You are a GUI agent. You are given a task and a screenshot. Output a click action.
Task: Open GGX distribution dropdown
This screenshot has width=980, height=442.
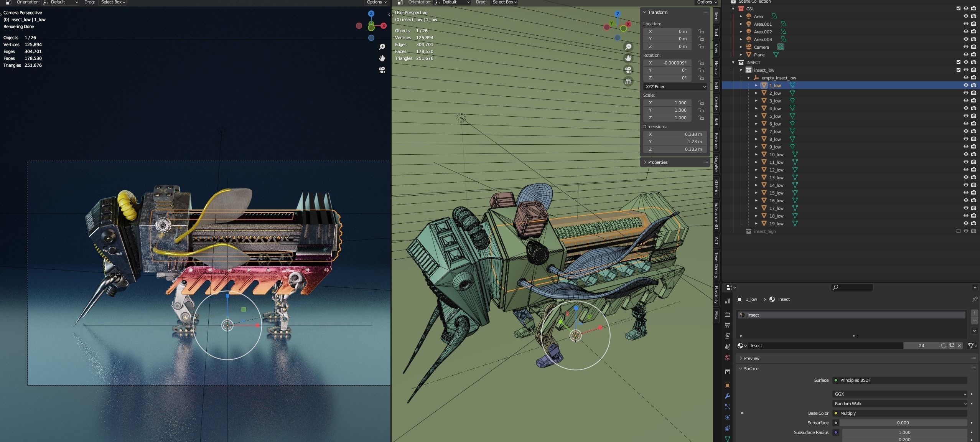point(899,394)
